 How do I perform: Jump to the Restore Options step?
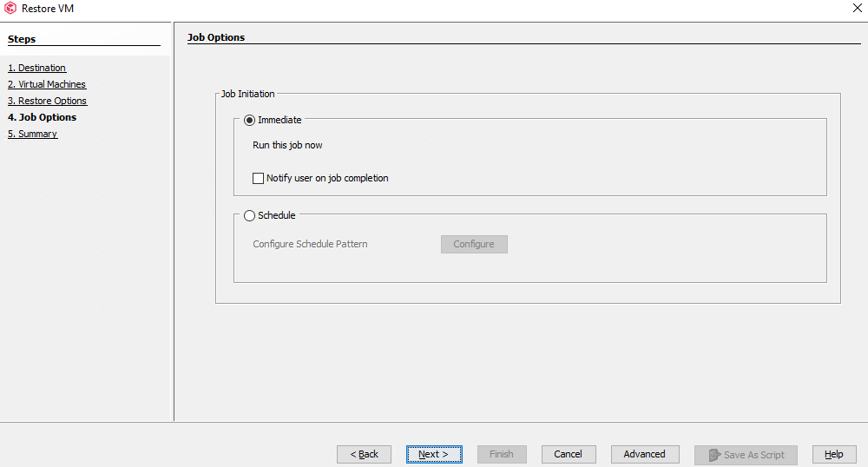click(48, 101)
